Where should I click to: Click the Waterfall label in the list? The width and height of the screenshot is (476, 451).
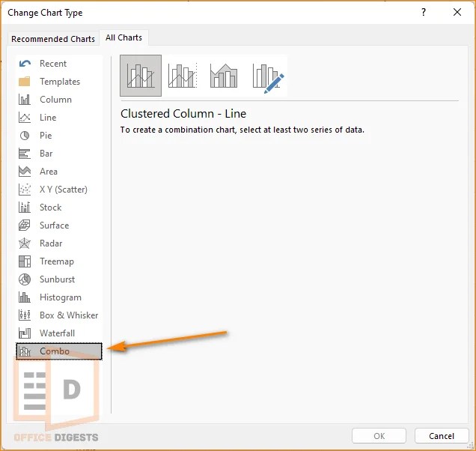[x=57, y=333]
